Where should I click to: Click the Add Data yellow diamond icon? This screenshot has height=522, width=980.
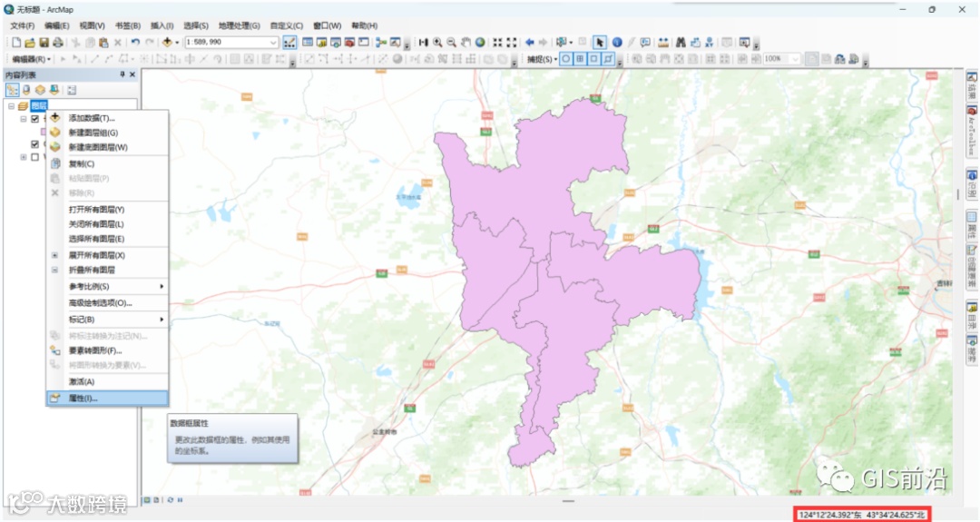pos(167,43)
